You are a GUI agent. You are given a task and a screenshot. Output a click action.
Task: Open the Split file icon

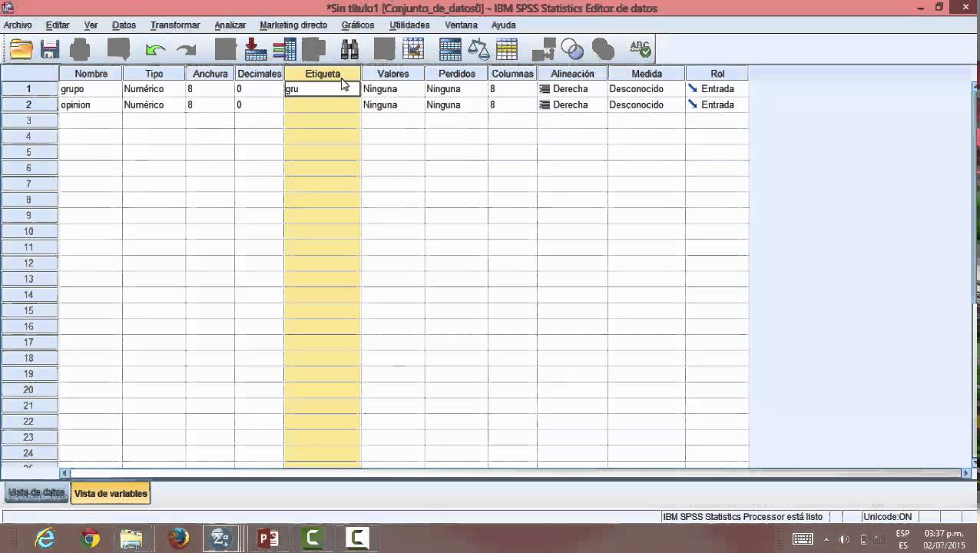point(450,49)
